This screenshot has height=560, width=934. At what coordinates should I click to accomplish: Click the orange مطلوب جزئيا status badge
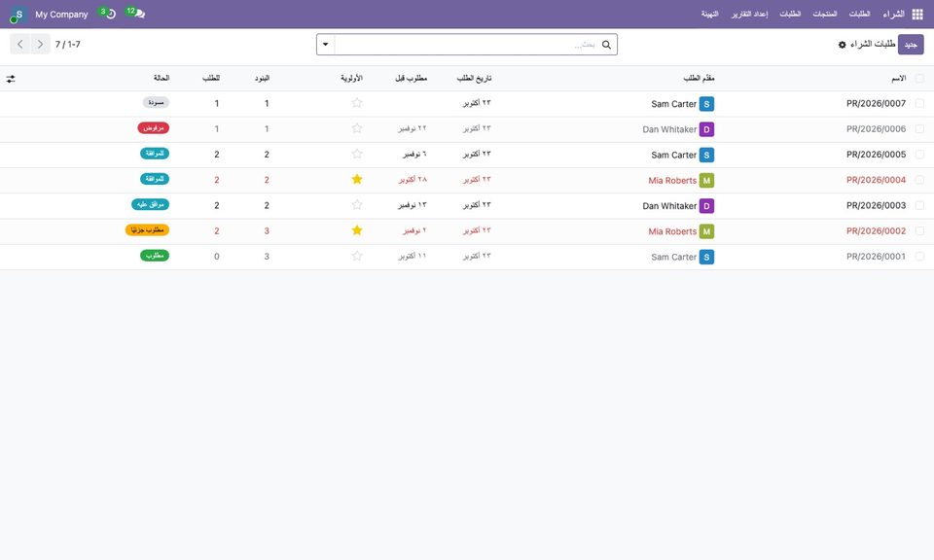pyautogui.click(x=147, y=230)
